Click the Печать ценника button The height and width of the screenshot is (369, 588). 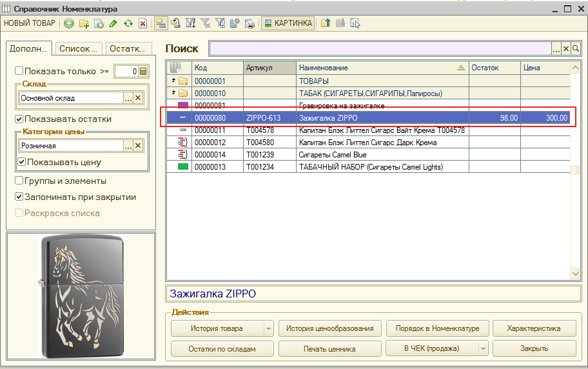(x=330, y=349)
